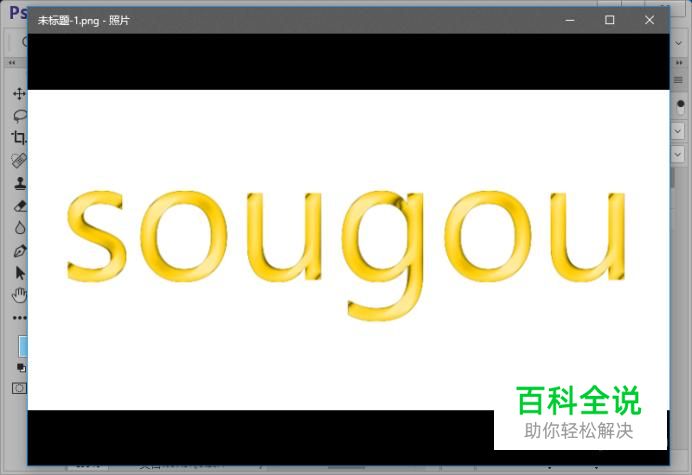Image resolution: width=692 pixels, height=475 pixels.
Task: Select the Move tool in Photoshop toolbar
Action: [19, 94]
